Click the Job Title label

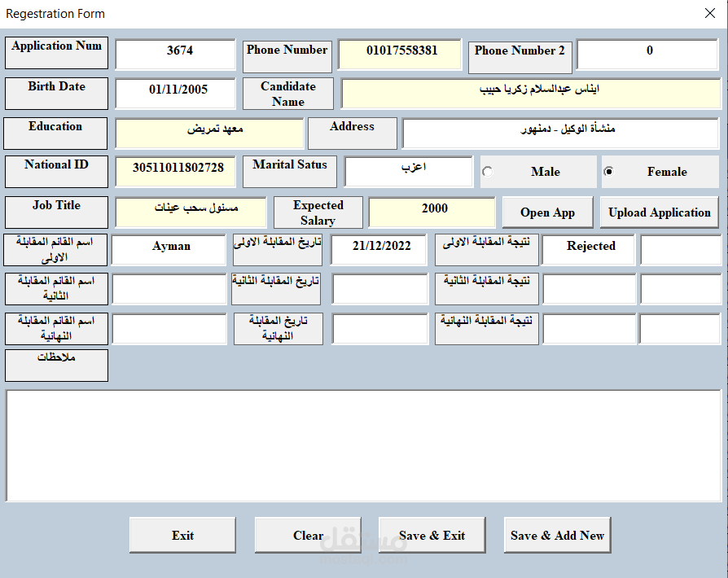point(57,212)
